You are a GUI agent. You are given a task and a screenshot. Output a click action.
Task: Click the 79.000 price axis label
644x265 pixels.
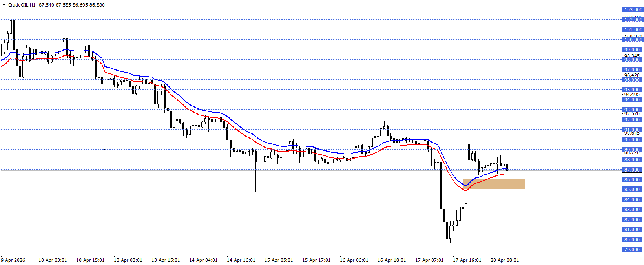point(632,249)
